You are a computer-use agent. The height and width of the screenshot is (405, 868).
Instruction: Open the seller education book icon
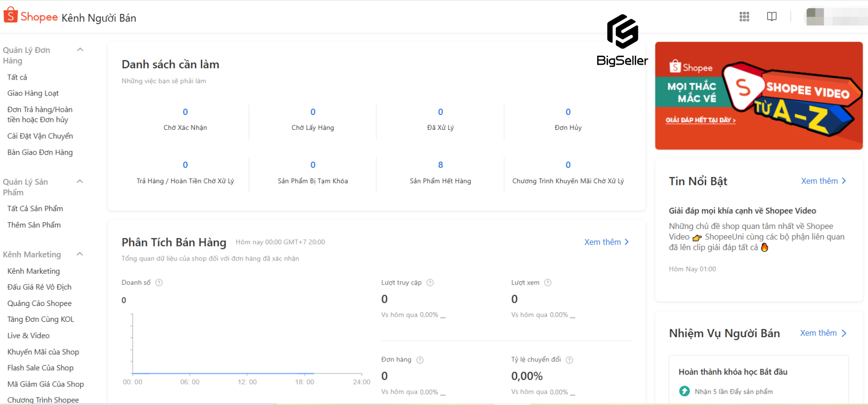(772, 17)
